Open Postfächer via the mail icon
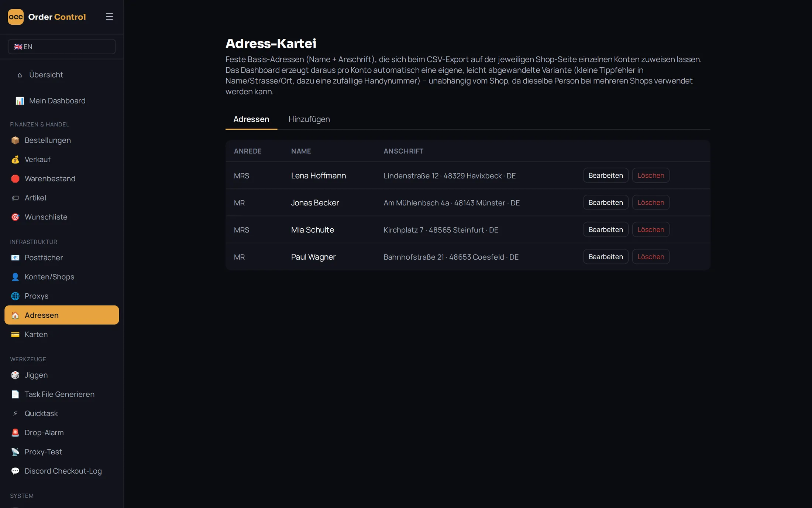This screenshot has width=812, height=508. [15, 258]
